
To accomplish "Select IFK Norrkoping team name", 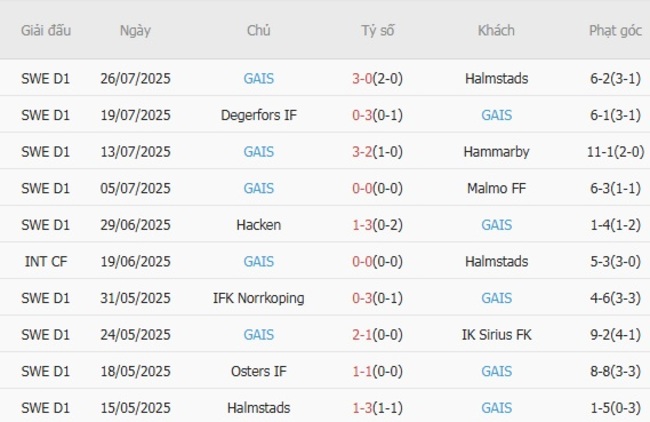I will click(x=259, y=298).
